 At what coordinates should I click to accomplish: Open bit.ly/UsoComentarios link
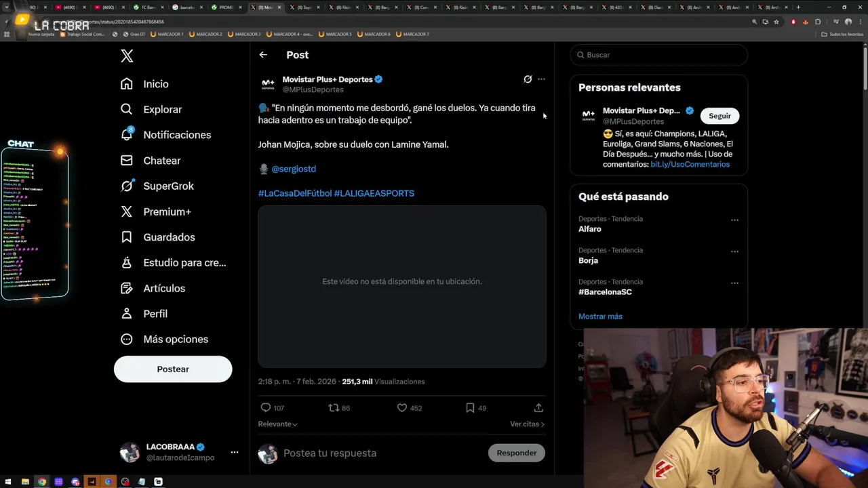click(690, 164)
